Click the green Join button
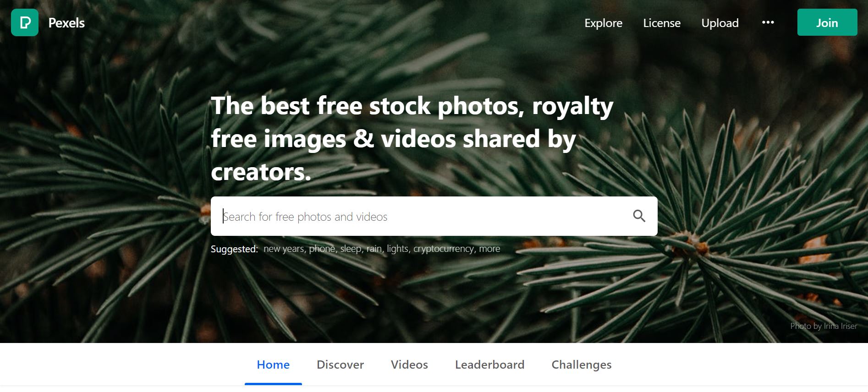 point(827,22)
